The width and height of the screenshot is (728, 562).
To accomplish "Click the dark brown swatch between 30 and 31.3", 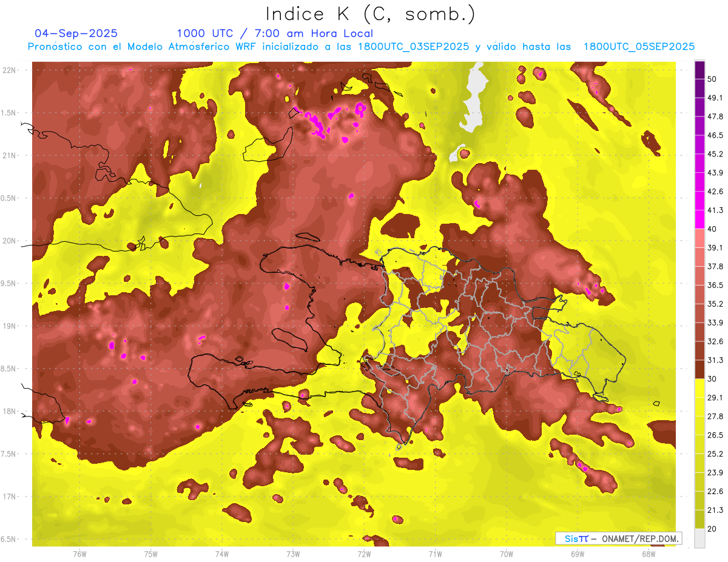I will click(x=699, y=369).
